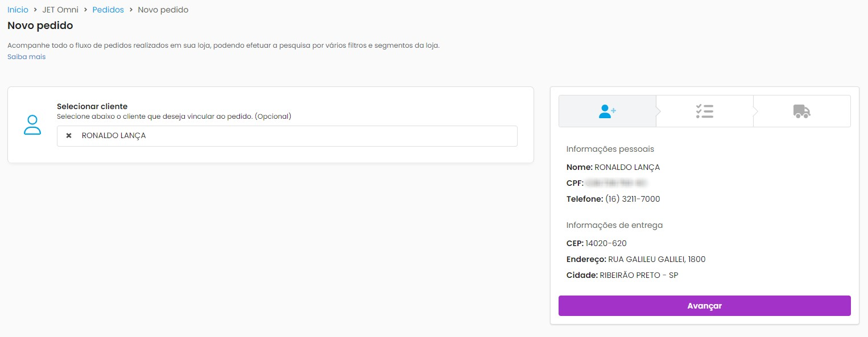This screenshot has height=337, width=868.
Task: Click JET Omni in the breadcrumb
Action: tap(60, 10)
